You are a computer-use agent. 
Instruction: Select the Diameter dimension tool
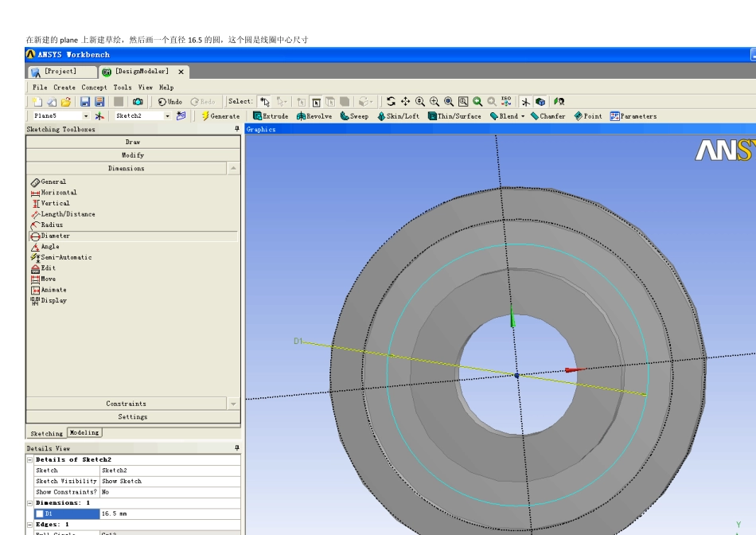55,236
